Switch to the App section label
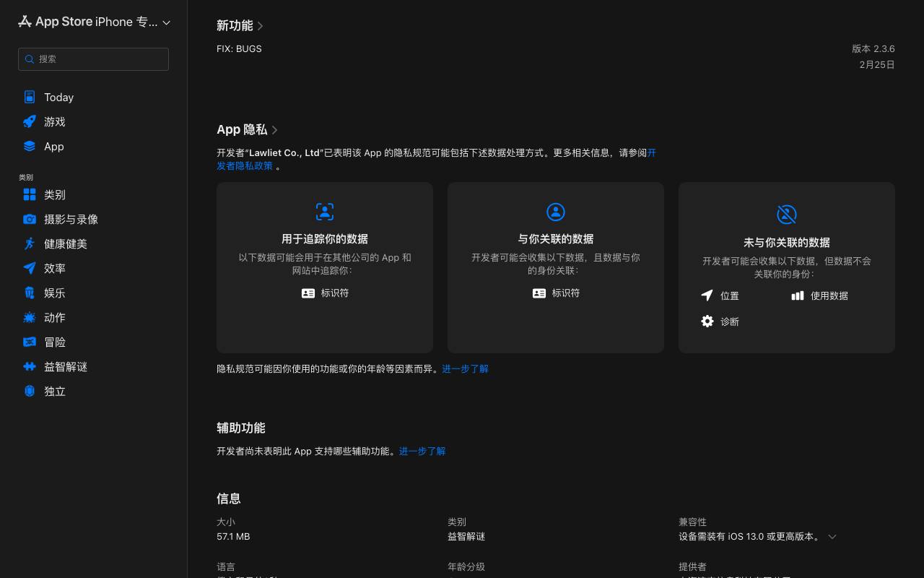Screen dimensions: 924x578 click(54, 147)
